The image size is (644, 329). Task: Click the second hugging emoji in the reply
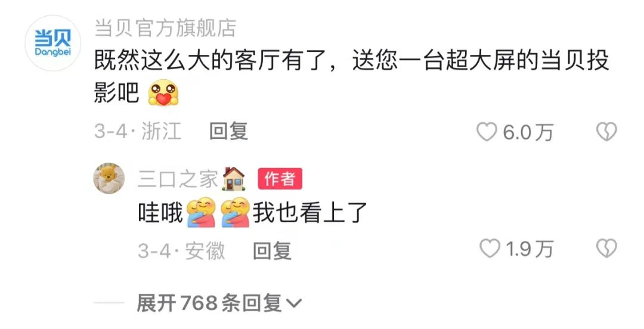(x=236, y=212)
